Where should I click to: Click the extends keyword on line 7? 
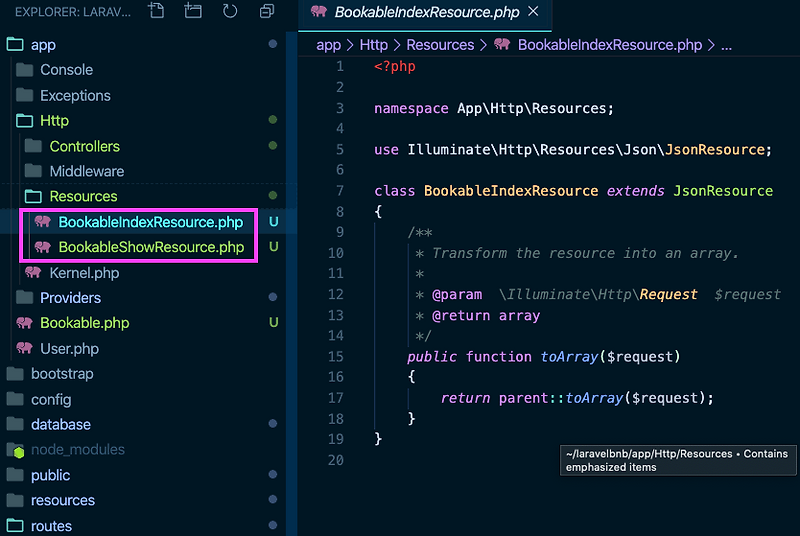click(636, 191)
